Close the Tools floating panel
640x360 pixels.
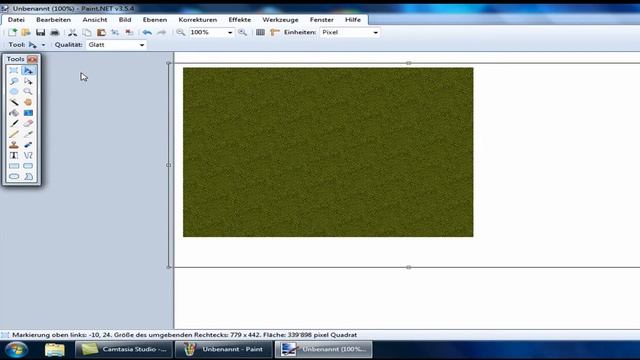click(x=32, y=59)
